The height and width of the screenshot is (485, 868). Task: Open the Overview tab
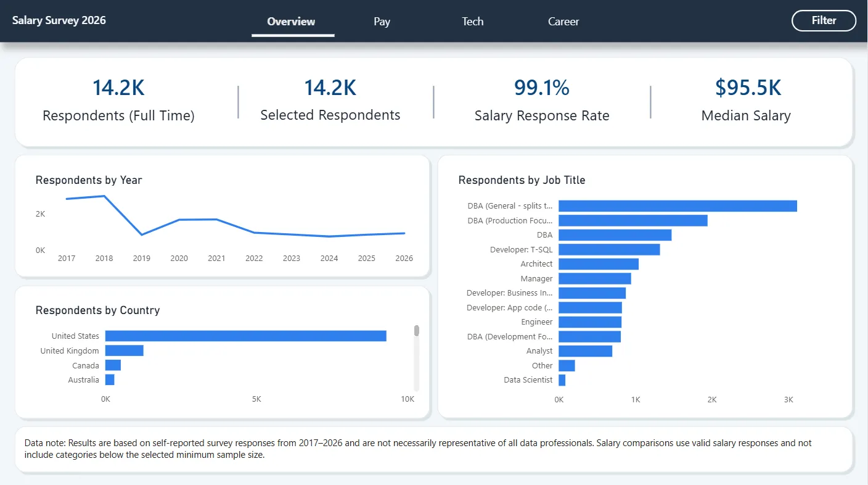pyautogui.click(x=291, y=22)
